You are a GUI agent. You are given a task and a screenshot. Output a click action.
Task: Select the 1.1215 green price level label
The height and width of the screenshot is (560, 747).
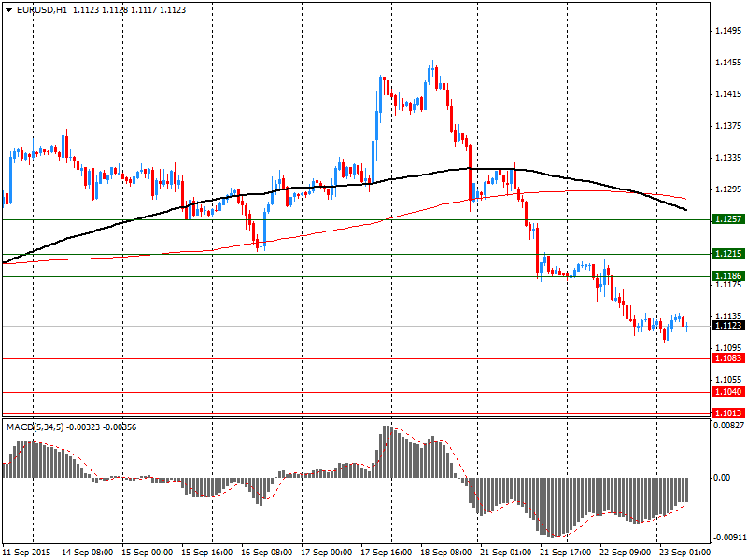(x=729, y=253)
